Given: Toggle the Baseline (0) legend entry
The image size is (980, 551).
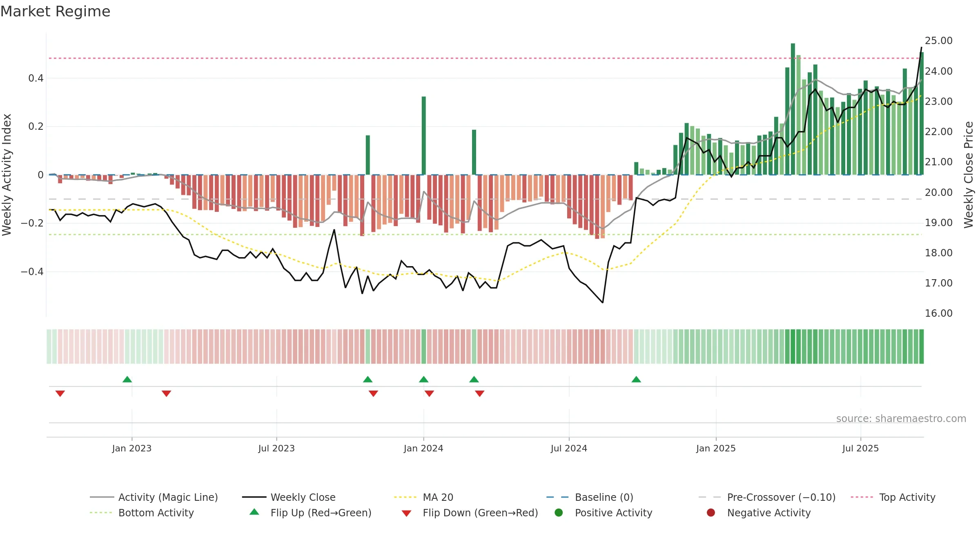Looking at the screenshot, I should [590, 497].
